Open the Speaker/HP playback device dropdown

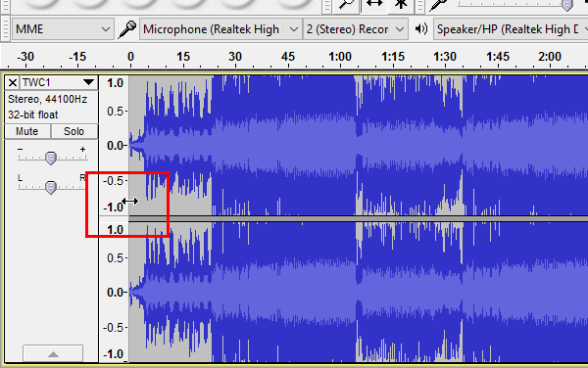pos(511,29)
